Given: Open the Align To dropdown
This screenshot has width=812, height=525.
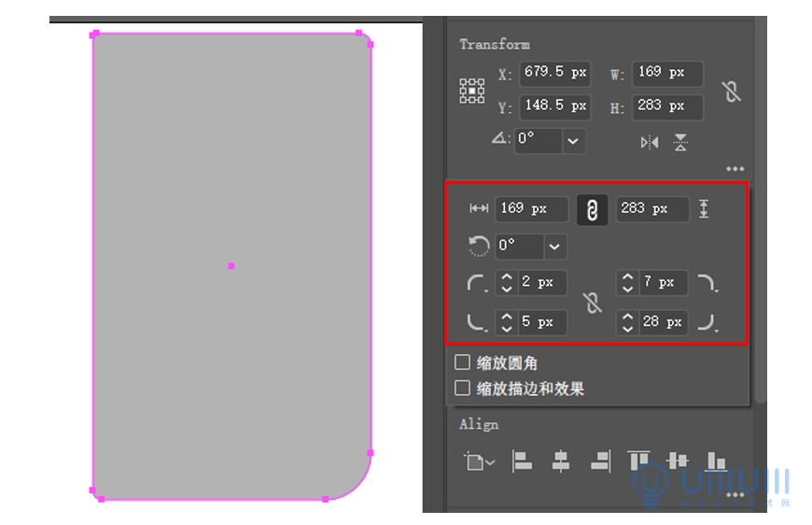Looking at the screenshot, I should tap(479, 461).
